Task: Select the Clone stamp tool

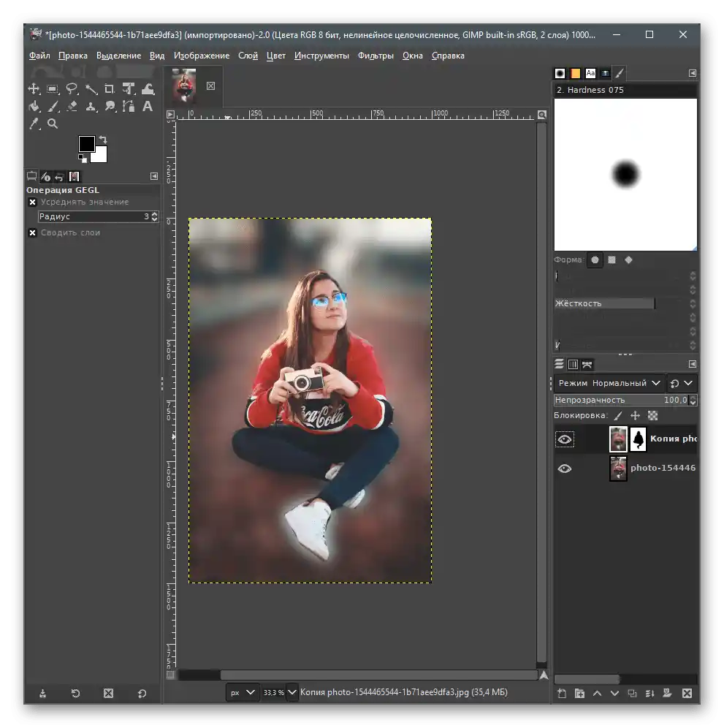Action: (x=91, y=106)
